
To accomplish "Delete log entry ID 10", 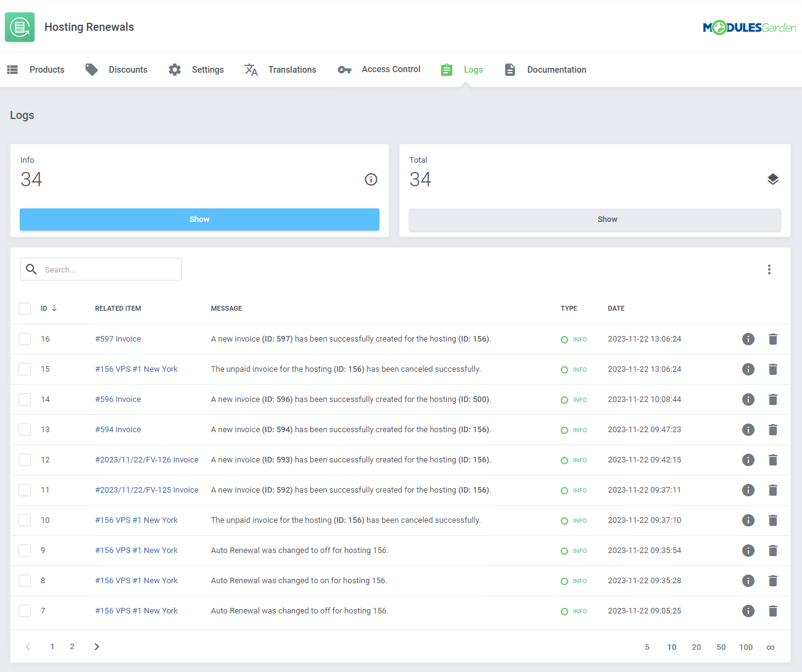I will [x=773, y=520].
